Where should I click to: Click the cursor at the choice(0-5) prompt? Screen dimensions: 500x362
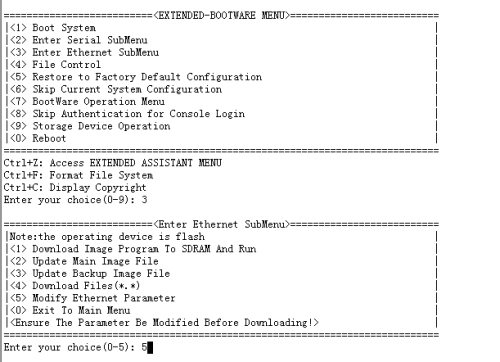point(150,348)
